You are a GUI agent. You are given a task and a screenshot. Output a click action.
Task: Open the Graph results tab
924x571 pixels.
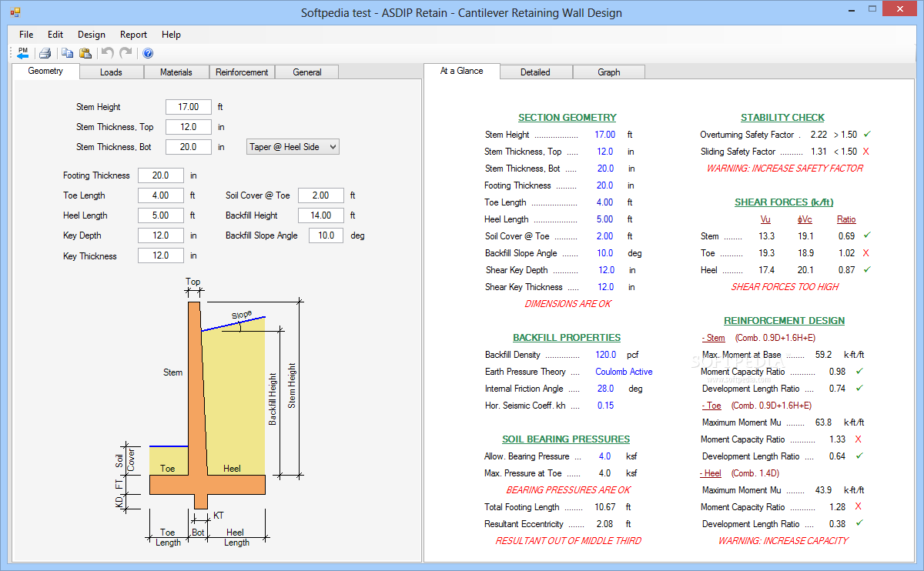pyautogui.click(x=608, y=72)
